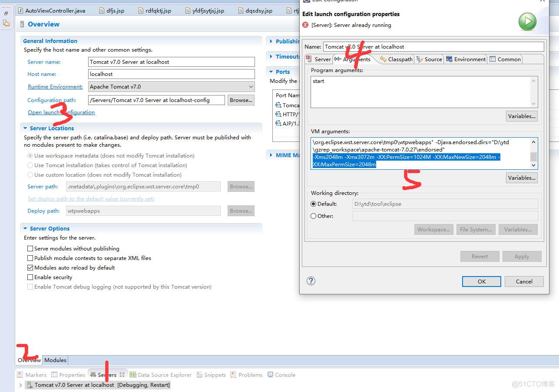Click the Classpath tab icon
The image size is (559, 392).
coord(383,59)
